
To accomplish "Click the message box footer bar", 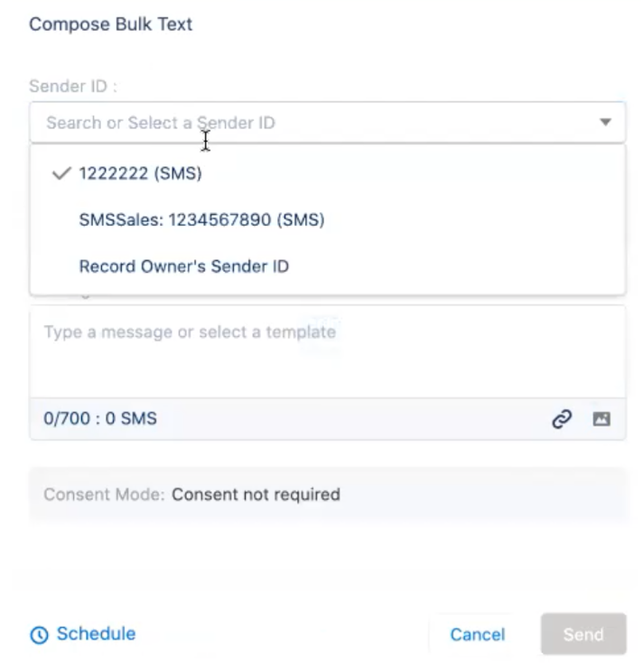I will click(x=361, y=419).
